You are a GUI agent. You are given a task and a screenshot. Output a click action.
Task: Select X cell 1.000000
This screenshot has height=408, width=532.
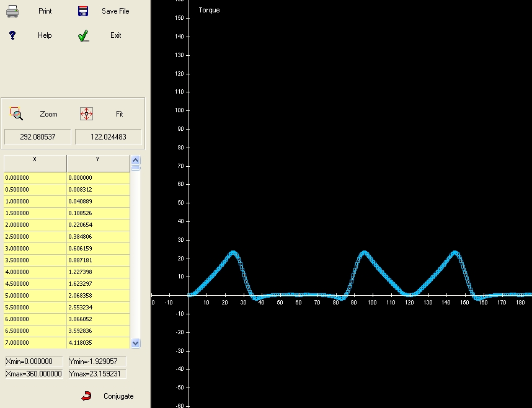pyautogui.click(x=35, y=202)
